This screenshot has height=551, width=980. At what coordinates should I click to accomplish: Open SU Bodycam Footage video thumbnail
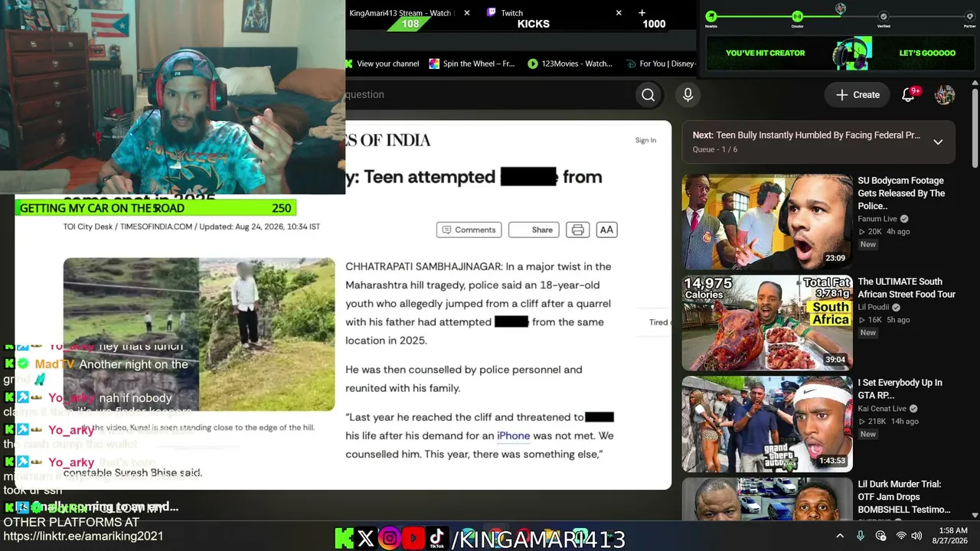pyautogui.click(x=767, y=220)
